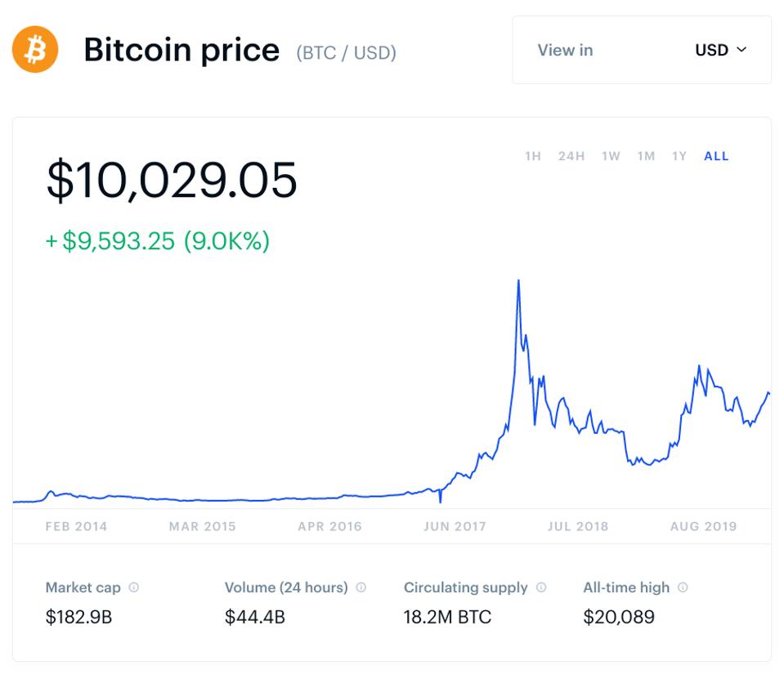Click the FEB 2014 axis label
Viewport: 784px width, 679px height.
tap(76, 526)
